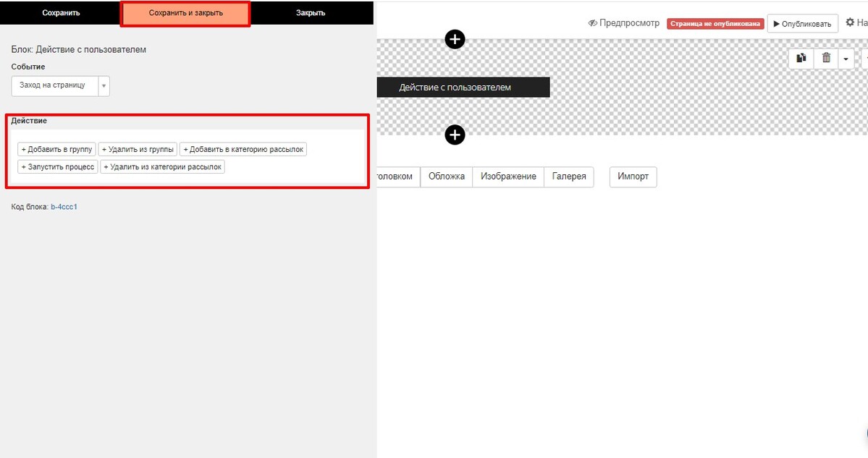The image size is (868, 458).
Task: Select the 'Обложка' block type tab
Action: [446, 177]
